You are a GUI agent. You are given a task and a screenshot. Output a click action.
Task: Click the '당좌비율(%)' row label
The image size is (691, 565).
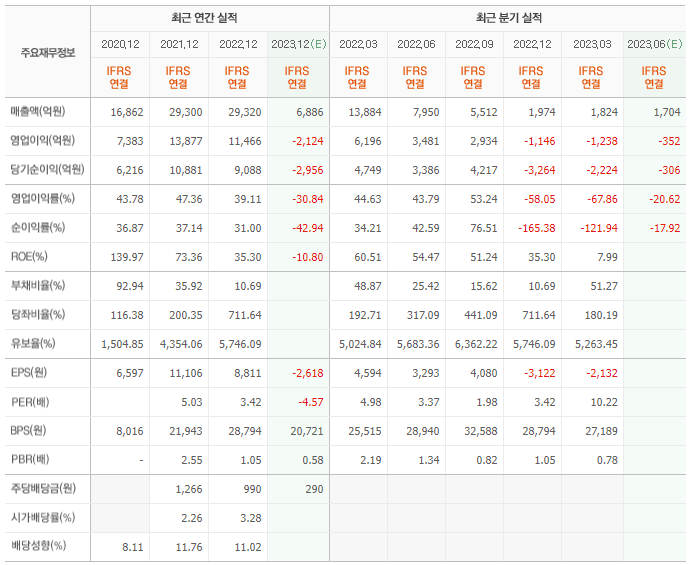tap(38, 314)
